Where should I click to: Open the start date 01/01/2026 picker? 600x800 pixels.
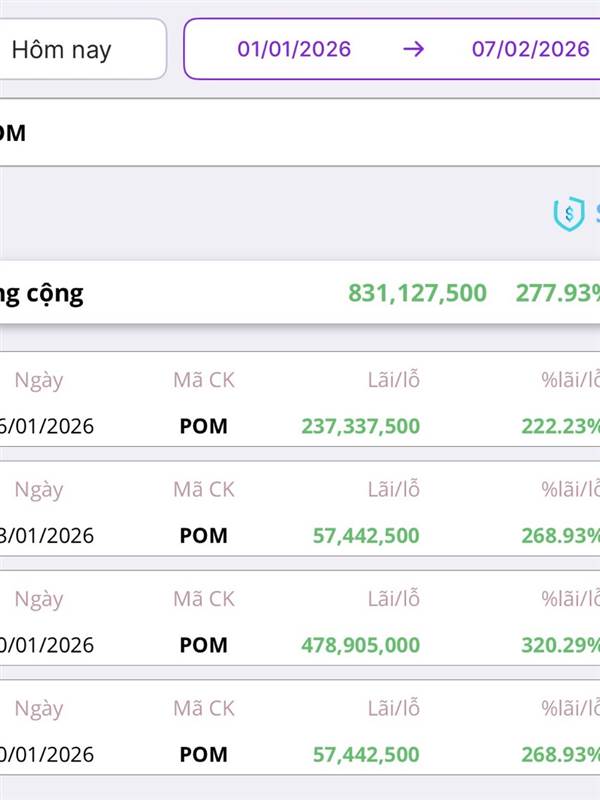294,49
